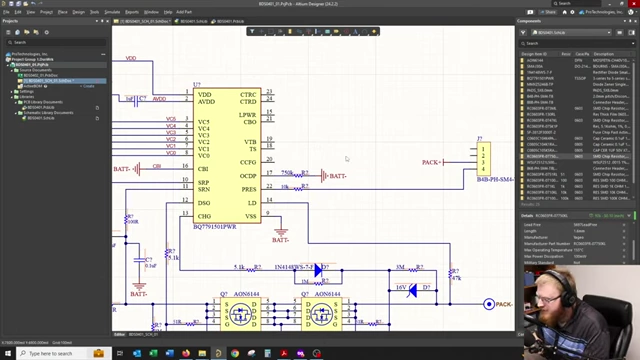Select the arc drawing tool in Active Bar

tap(365, 31)
